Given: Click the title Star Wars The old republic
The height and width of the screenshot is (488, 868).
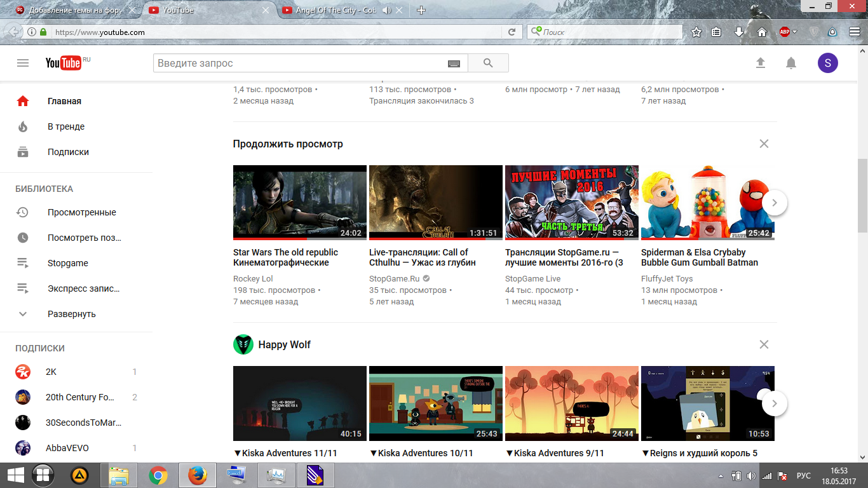Looking at the screenshot, I should tap(286, 257).
